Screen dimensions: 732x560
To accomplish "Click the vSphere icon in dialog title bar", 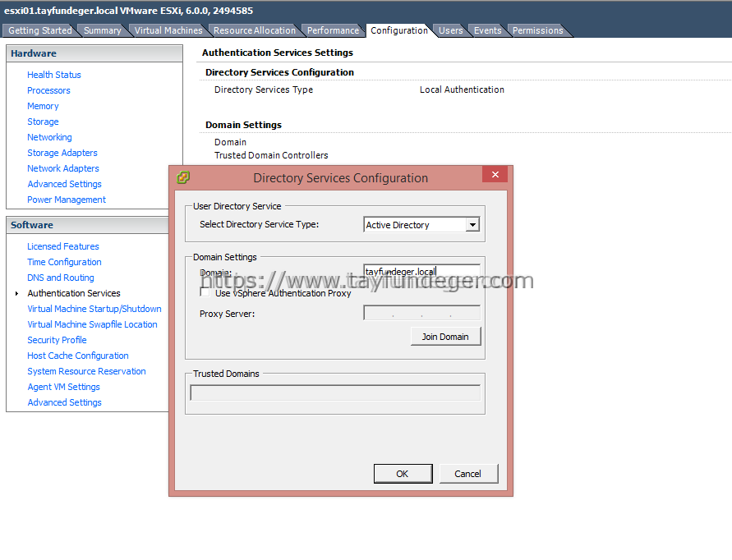I will 183,177.
